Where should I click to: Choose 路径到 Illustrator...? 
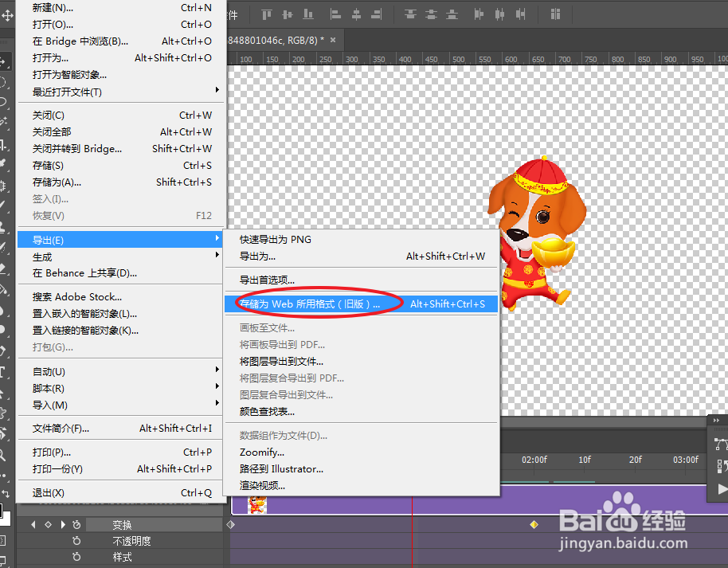(x=362, y=468)
